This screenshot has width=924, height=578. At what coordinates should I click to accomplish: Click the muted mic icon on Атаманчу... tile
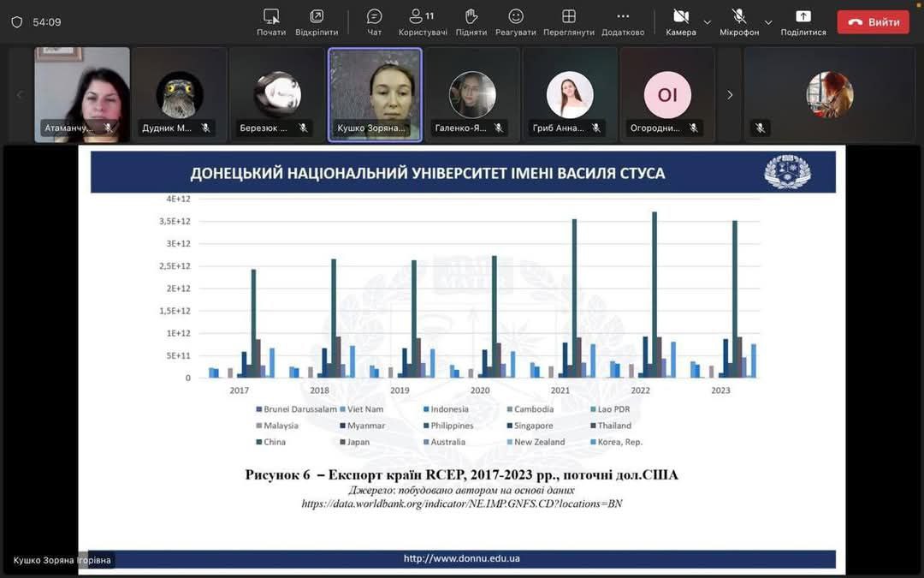coord(108,128)
